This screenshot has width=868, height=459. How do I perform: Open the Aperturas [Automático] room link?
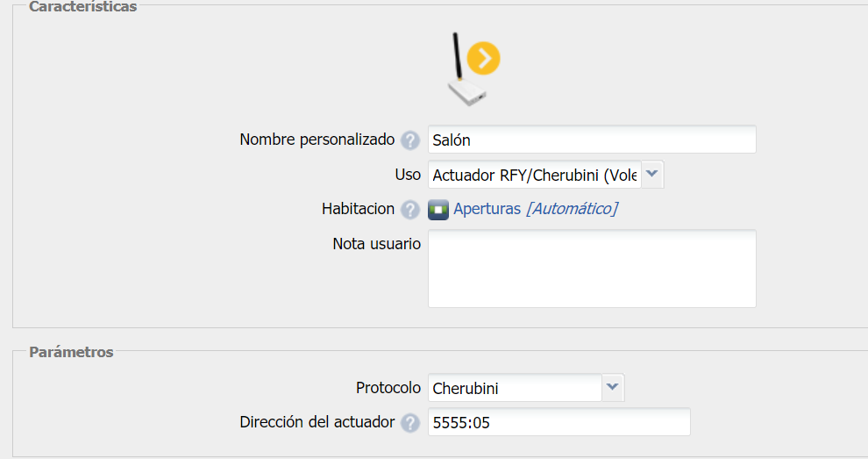pos(535,209)
